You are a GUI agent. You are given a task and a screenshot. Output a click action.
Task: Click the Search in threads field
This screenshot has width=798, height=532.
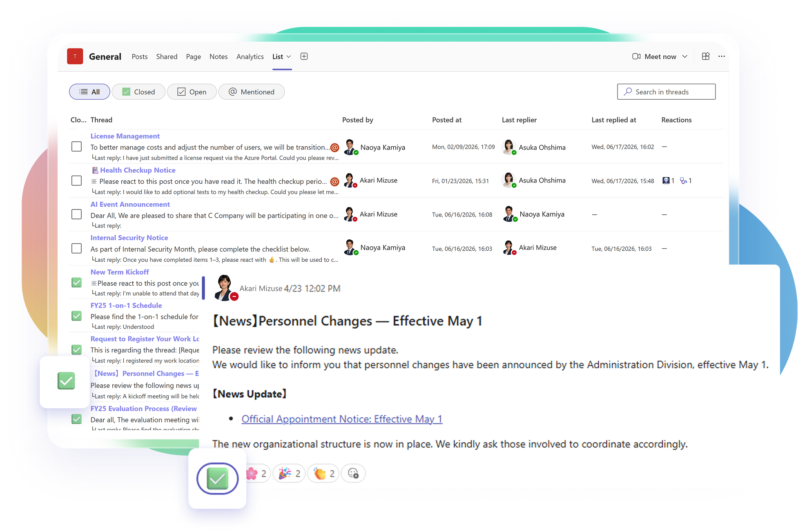(666, 92)
